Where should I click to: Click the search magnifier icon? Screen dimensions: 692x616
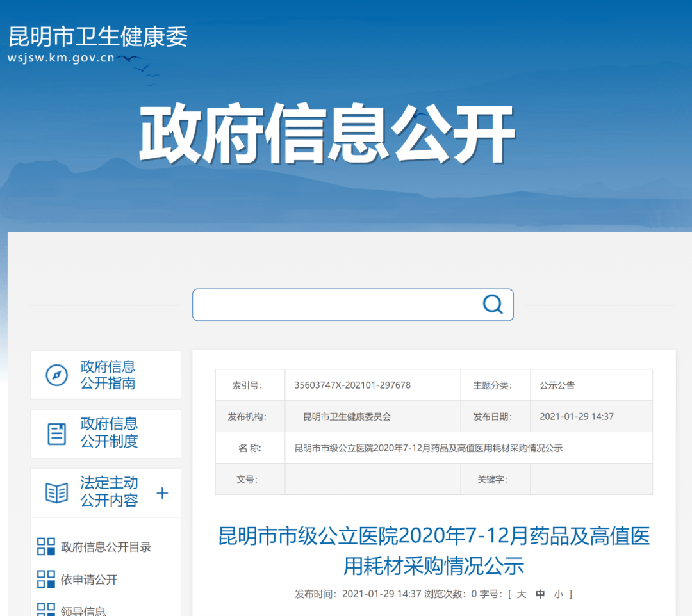493,304
